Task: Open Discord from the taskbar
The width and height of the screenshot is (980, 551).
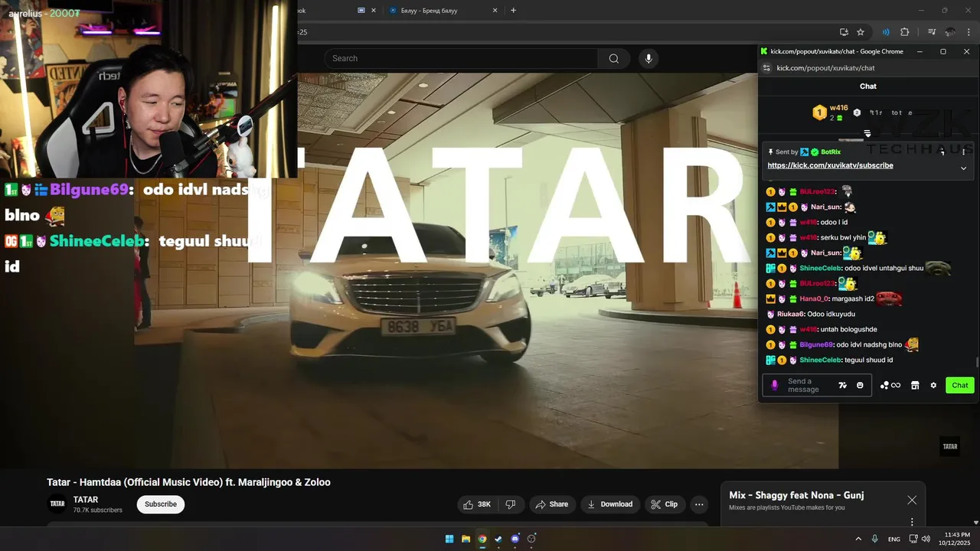Action: (x=514, y=539)
